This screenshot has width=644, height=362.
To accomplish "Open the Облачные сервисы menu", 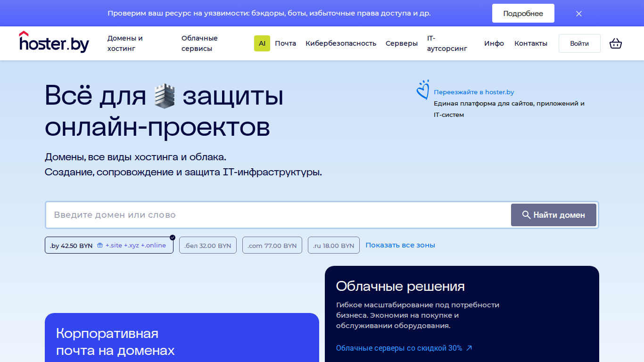I will click(x=199, y=43).
